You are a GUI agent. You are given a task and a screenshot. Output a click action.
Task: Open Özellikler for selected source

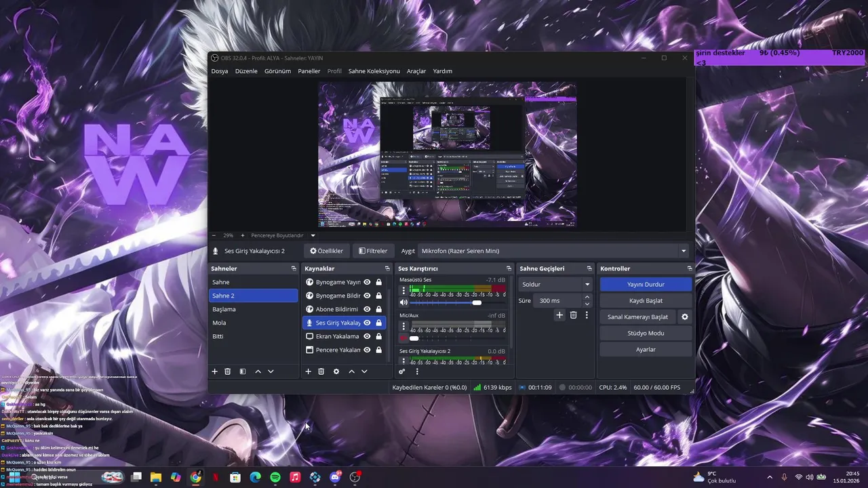coord(326,251)
